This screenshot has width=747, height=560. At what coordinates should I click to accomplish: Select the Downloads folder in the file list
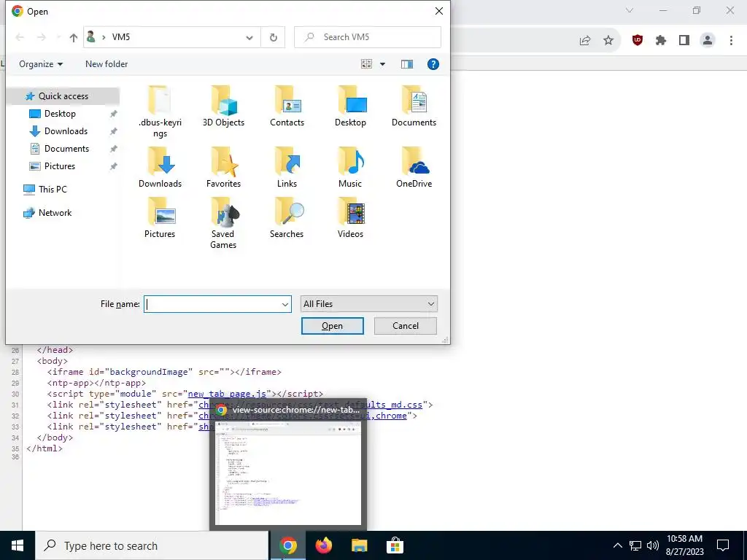tap(160, 167)
